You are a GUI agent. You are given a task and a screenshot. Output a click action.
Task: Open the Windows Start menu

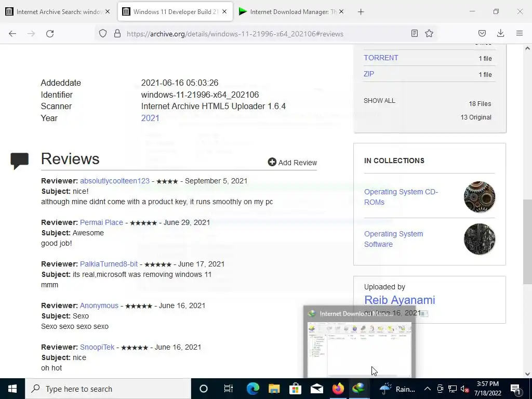[x=12, y=389]
